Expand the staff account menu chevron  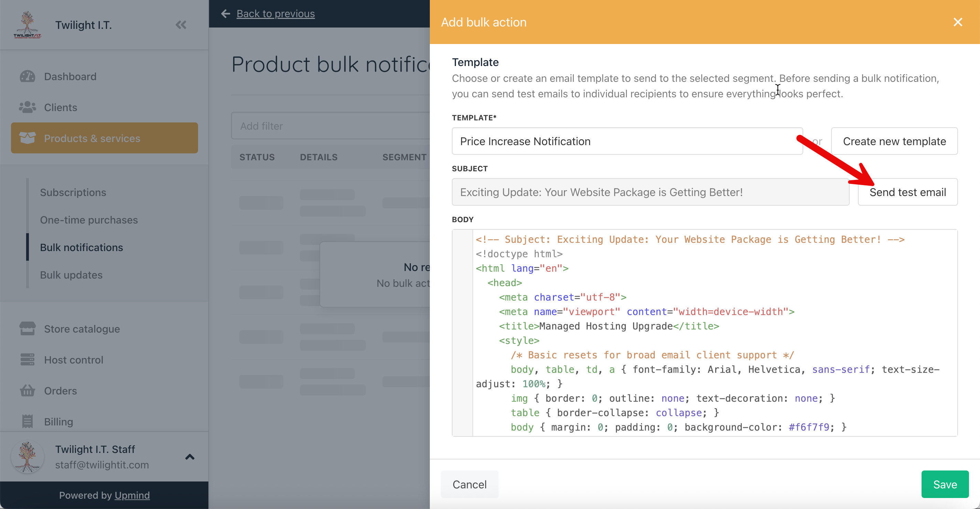coord(190,457)
